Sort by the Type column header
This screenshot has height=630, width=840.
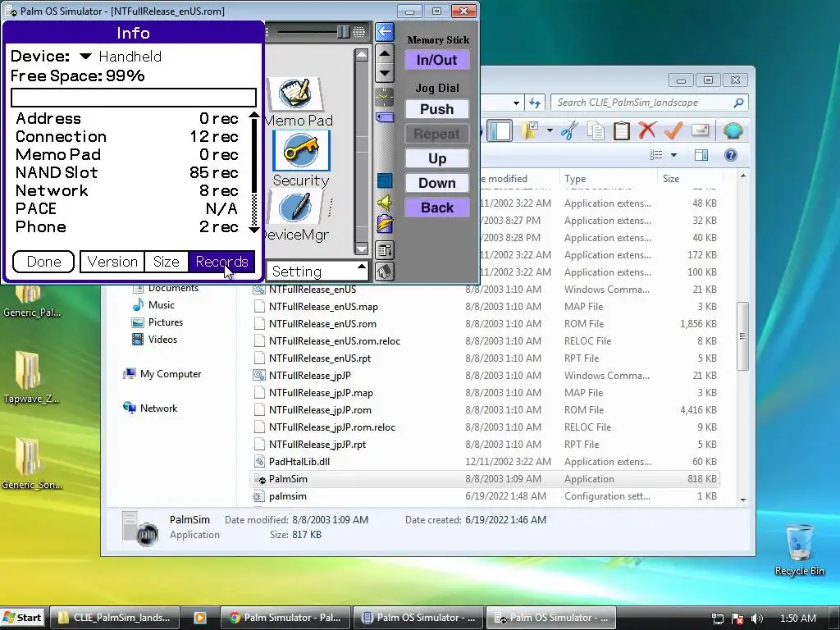[608, 178]
